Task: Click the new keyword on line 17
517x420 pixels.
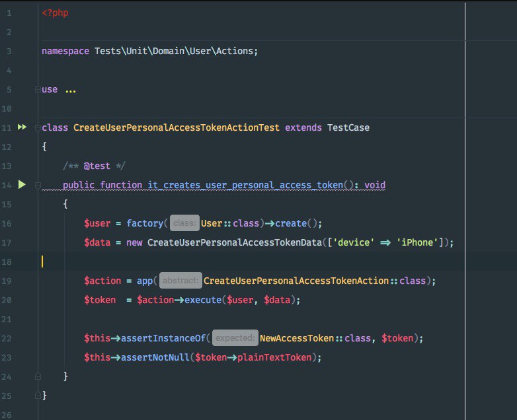Action: click(134, 242)
